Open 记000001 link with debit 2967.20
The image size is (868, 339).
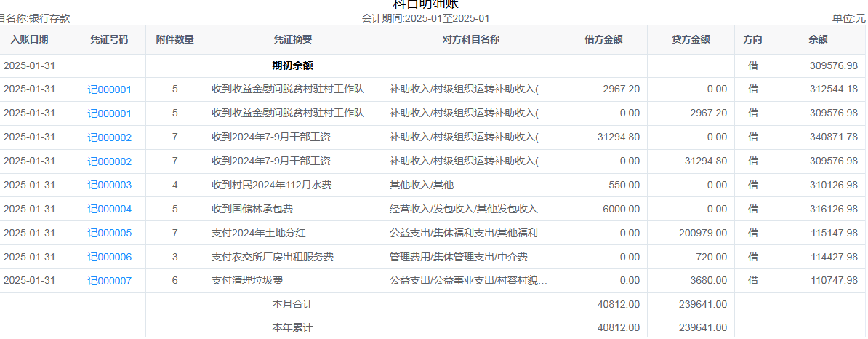click(110, 89)
